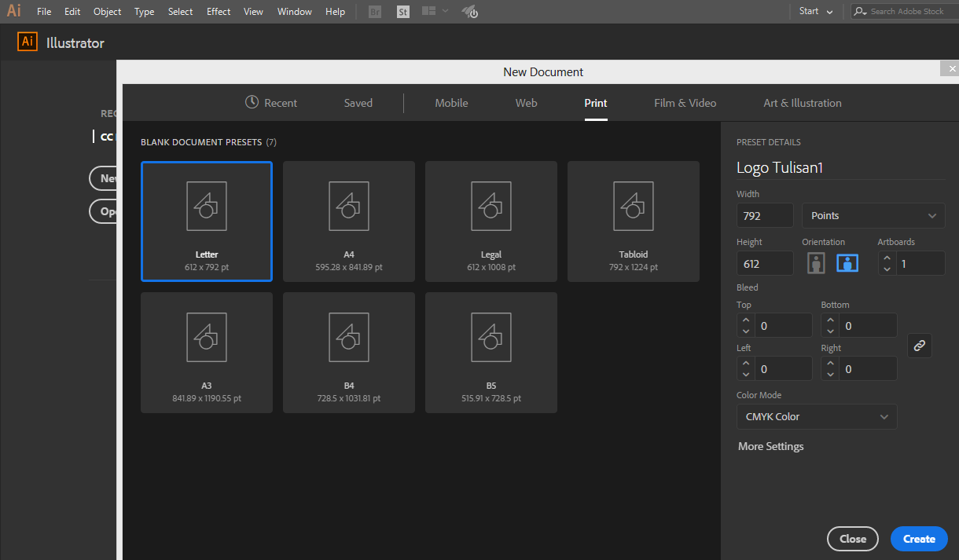Image resolution: width=959 pixels, height=560 pixels.
Task: Open the Object menu
Action: [x=107, y=12]
